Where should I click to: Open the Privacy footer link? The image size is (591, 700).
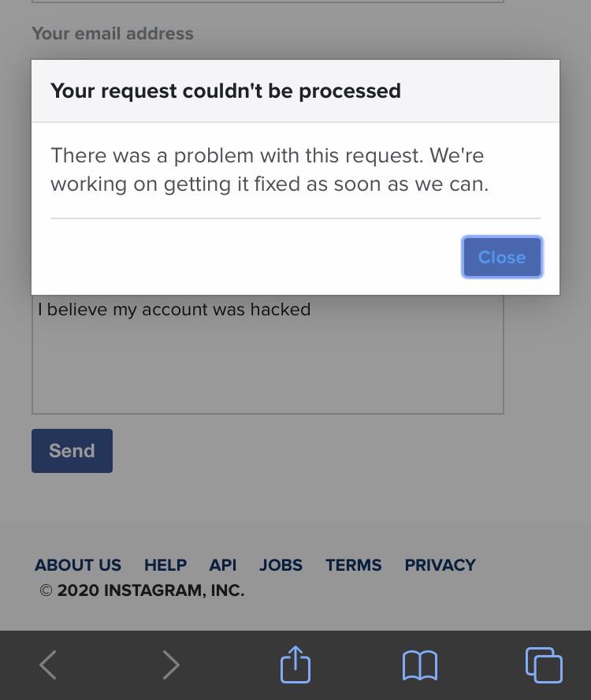(x=440, y=565)
